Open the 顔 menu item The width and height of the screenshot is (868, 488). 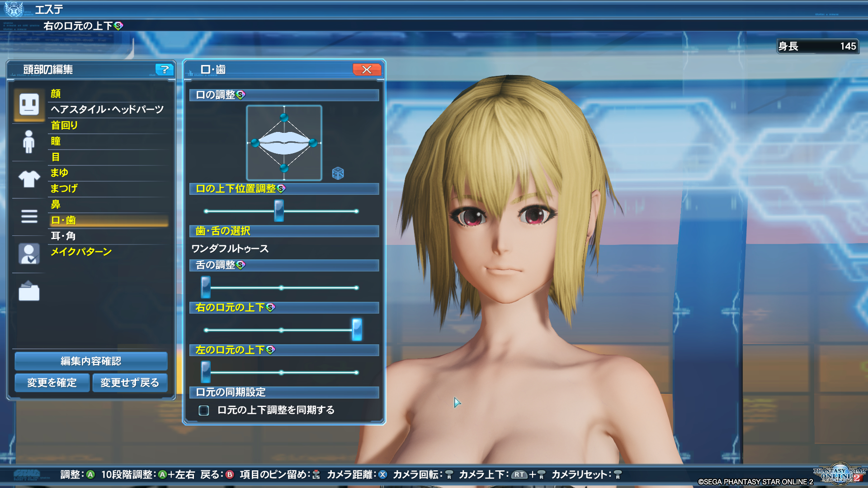[56, 94]
